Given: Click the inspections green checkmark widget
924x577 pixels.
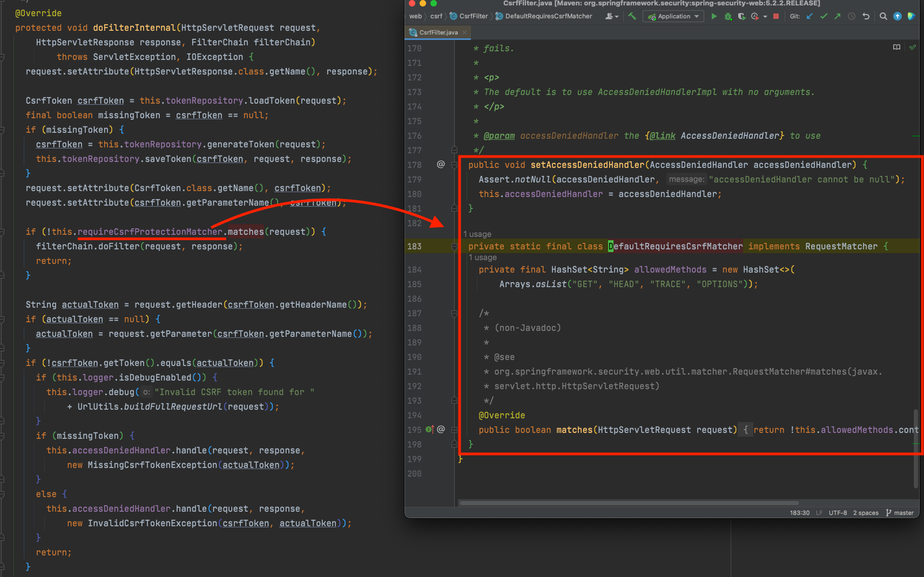Looking at the screenshot, I should (x=912, y=47).
